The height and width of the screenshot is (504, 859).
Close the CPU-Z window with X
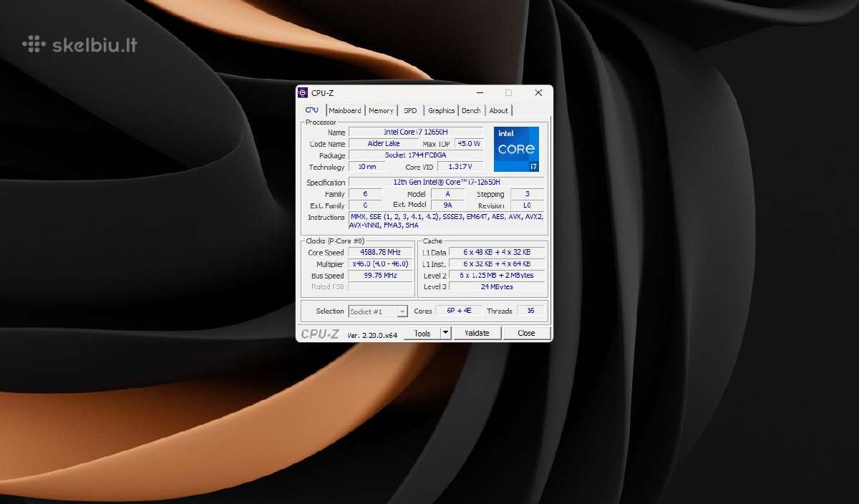[538, 93]
